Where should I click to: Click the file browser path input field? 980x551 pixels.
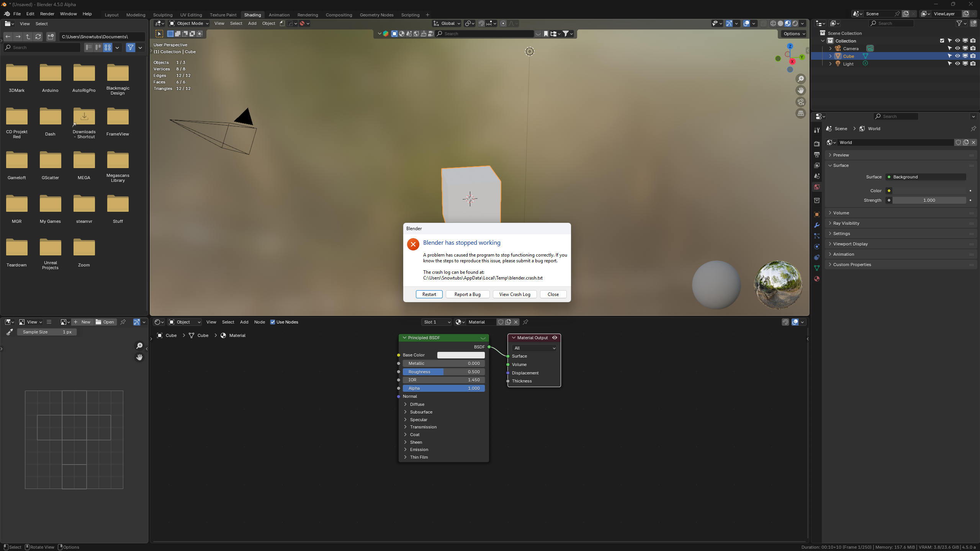coord(102,37)
